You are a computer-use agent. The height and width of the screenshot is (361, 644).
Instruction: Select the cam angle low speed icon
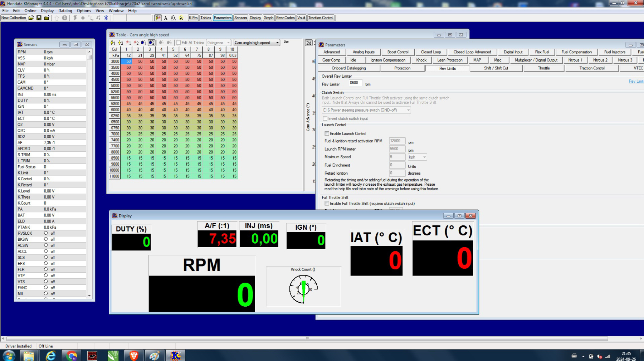point(143,43)
